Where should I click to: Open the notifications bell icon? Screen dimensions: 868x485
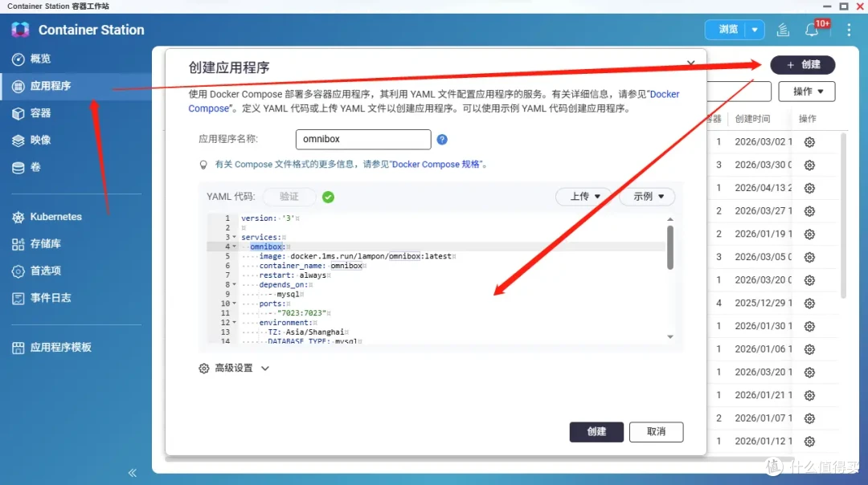[x=812, y=30]
